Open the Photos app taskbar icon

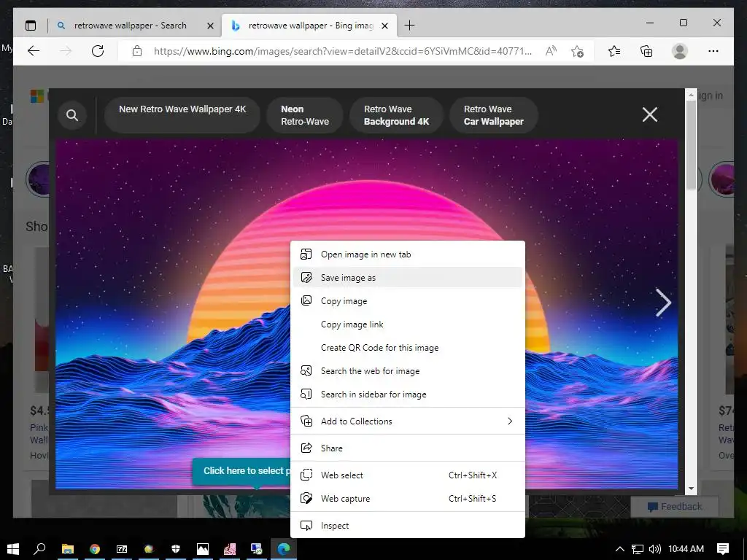[203, 549]
